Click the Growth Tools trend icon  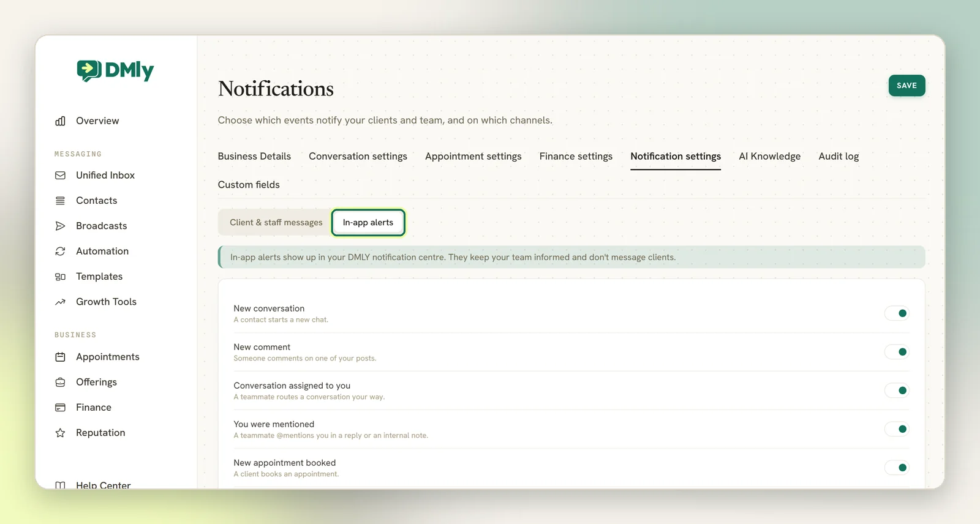click(x=60, y=302)
